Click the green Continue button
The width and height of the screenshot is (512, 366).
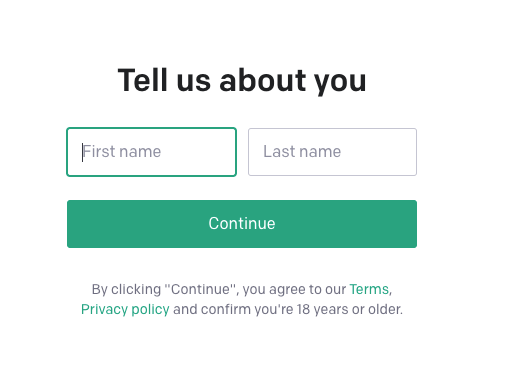[x=242, y=224]
